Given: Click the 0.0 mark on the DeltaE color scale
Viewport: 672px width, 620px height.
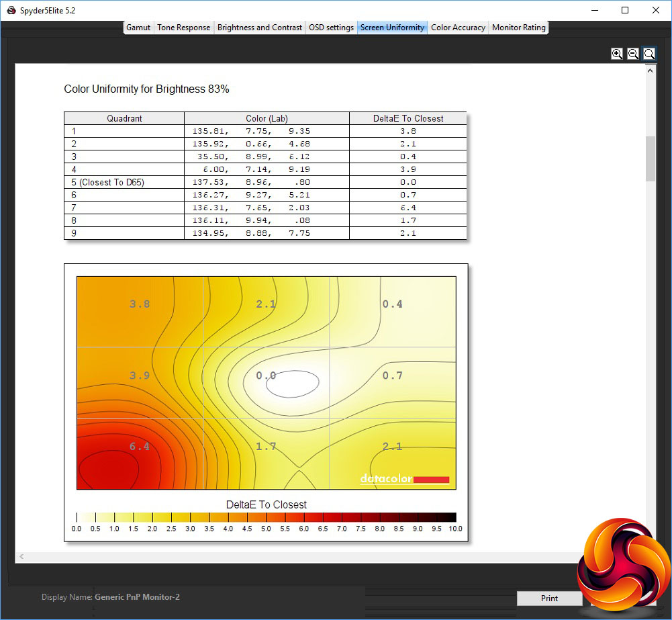Looking at the screenshot, I should pos(77,529).
